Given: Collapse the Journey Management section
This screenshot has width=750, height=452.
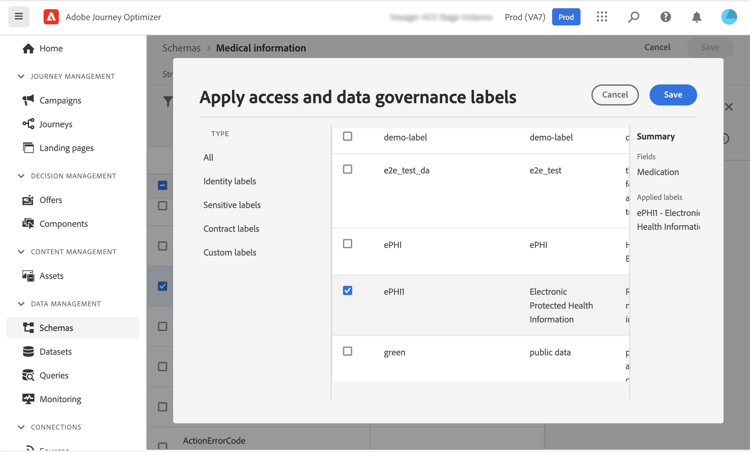Looking at the screenshot, I should [x=21, y=76].
